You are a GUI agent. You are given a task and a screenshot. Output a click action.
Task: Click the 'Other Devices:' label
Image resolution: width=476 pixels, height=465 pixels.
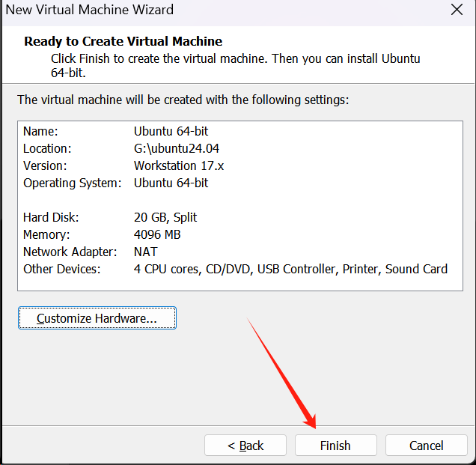[62, 269]
